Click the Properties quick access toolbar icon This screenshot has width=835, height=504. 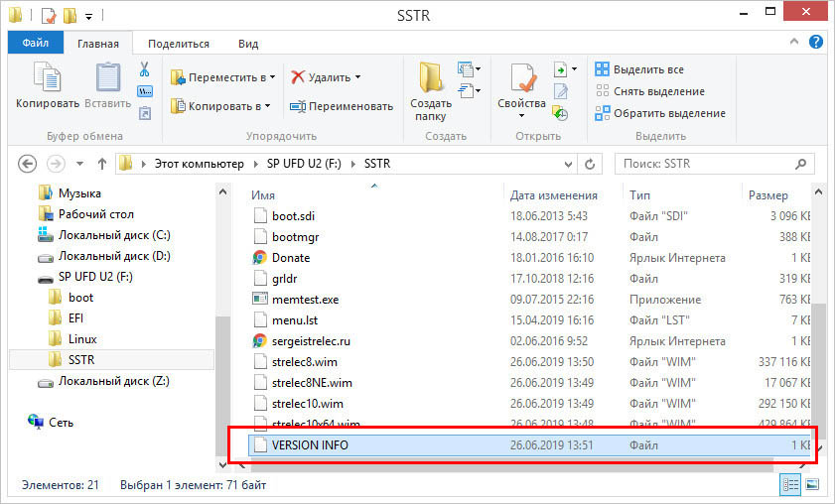click(x=49, y=16)
